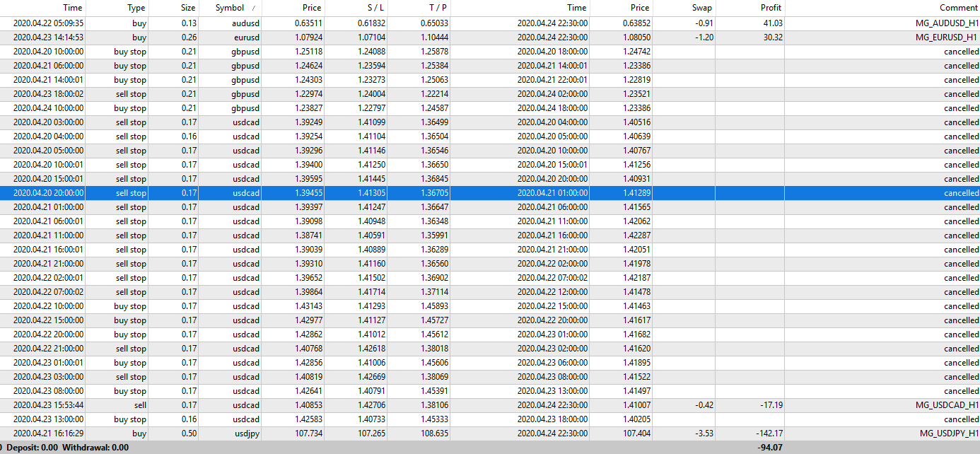Click the take profit value 1.25063

[x=434, y=80]
